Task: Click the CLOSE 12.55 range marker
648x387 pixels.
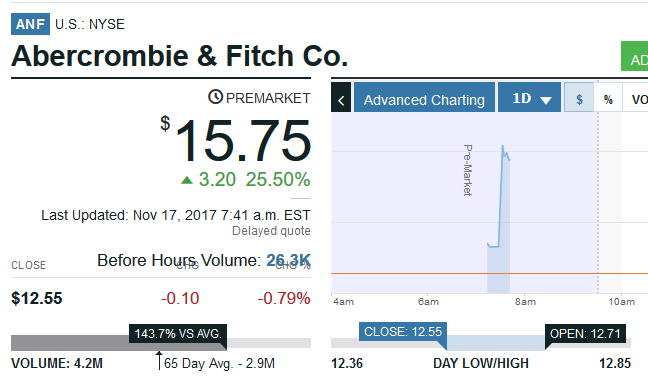Action: [x=403, y=332]
